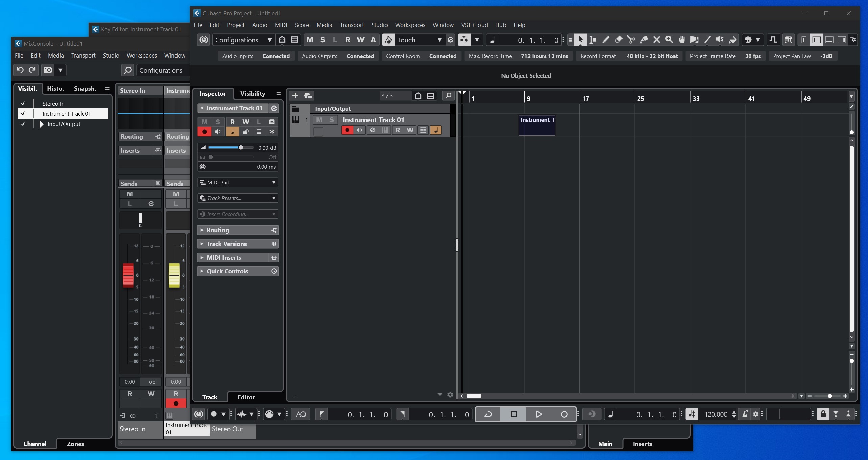Select the Scissors (Split) tool

[x=631, y=40]
